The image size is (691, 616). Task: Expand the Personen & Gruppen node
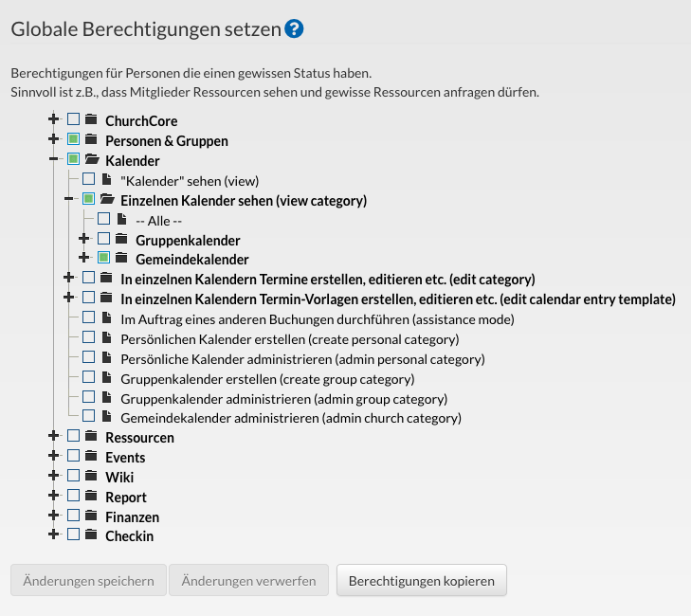coord(53,139)
